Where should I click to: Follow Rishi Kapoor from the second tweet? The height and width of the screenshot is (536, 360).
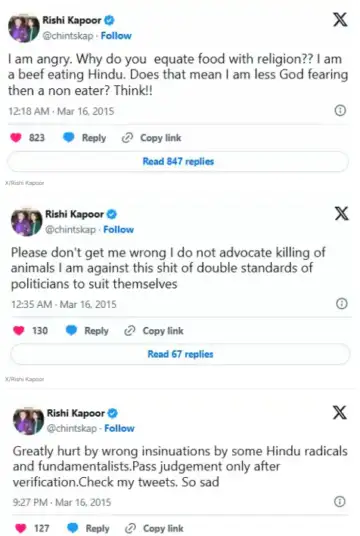click(x=119, y=229)
